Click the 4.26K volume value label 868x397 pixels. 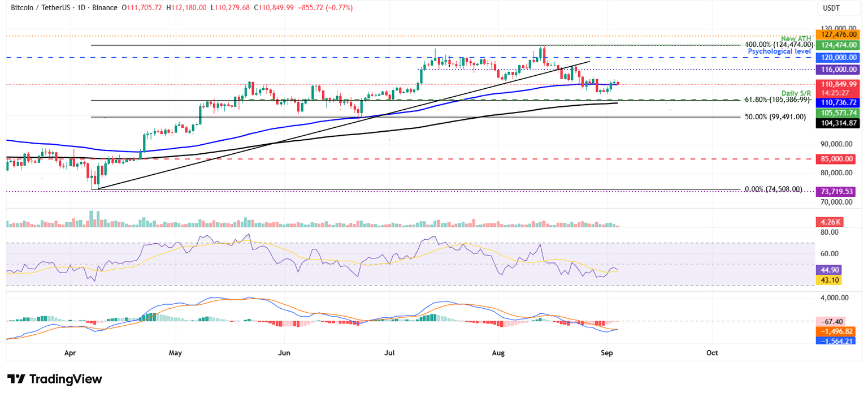tap(828, 222)
